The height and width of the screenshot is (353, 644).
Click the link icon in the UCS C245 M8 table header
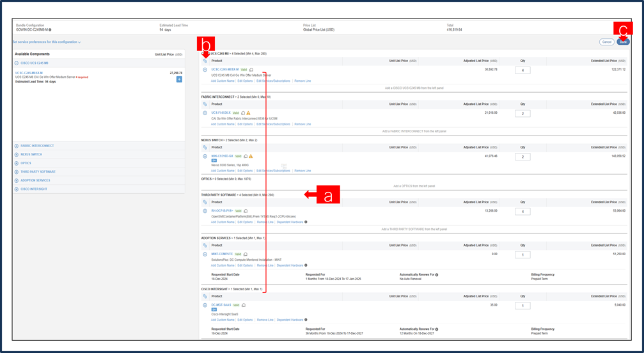pos(205,61)
